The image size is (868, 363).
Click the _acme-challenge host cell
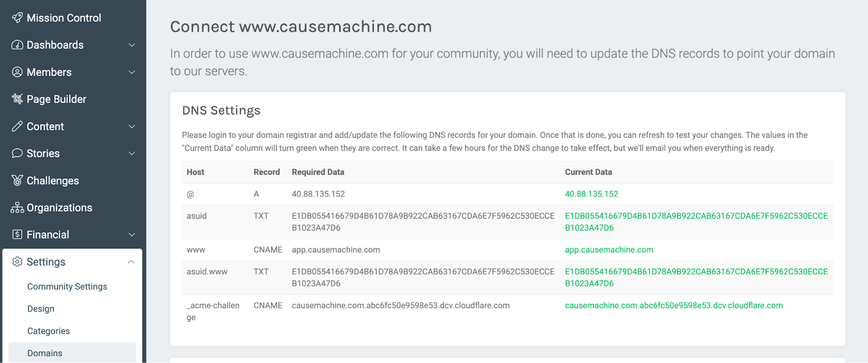(213, 311)
